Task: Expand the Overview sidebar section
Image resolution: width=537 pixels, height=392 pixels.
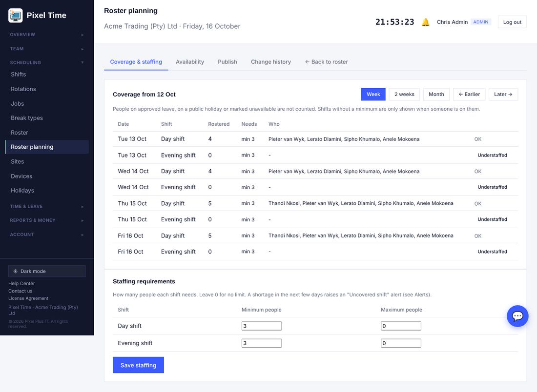Action: [47, 35]
